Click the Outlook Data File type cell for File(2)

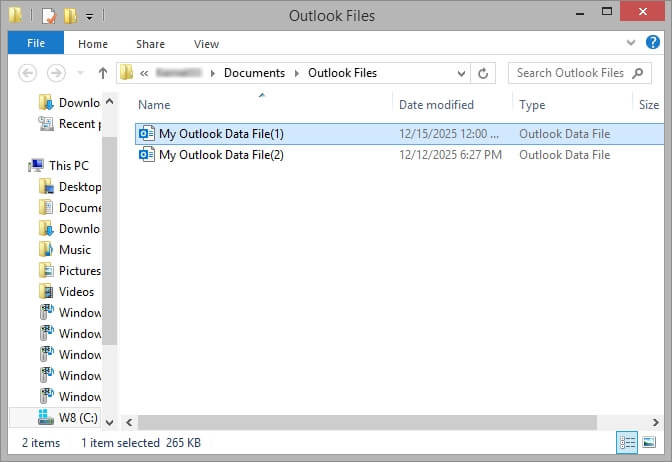[564, 155]
